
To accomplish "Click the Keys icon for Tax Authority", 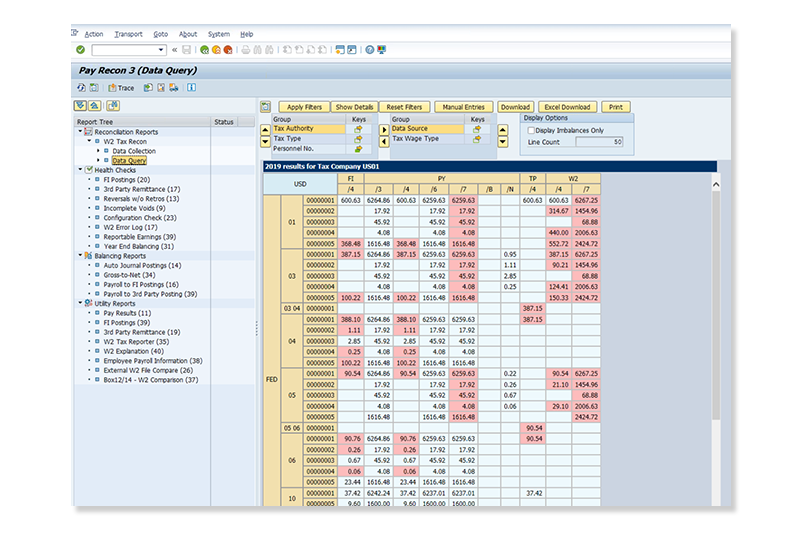I will [x=359, y=129].
